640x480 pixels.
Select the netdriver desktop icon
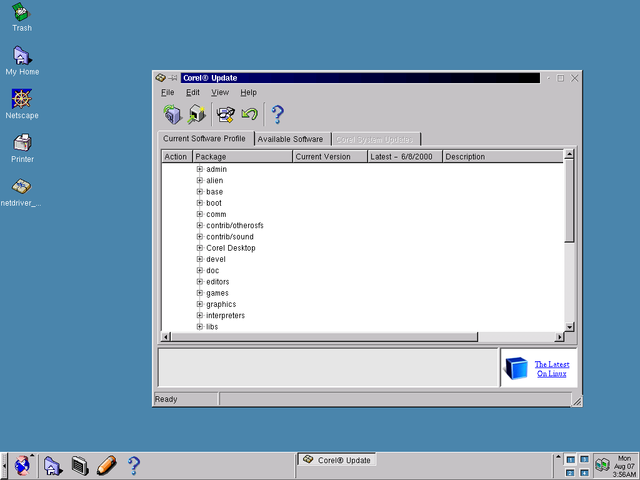click(x=21, y=192)
